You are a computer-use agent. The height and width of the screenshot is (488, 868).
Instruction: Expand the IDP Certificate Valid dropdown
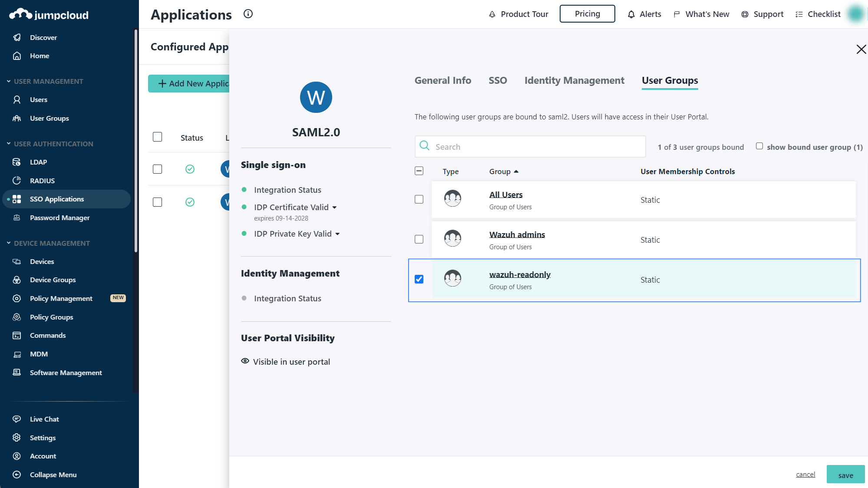point(334,208)
